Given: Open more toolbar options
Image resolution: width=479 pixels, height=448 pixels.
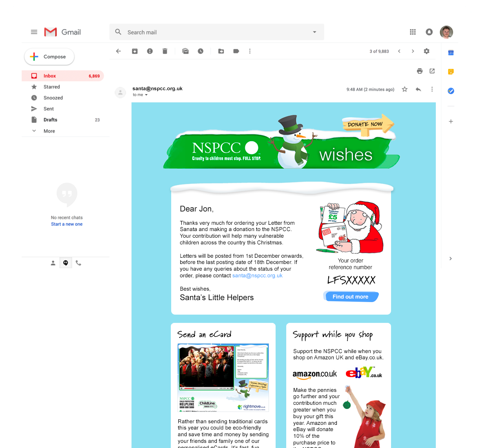Looking at the screenshot, I should 250,51.
